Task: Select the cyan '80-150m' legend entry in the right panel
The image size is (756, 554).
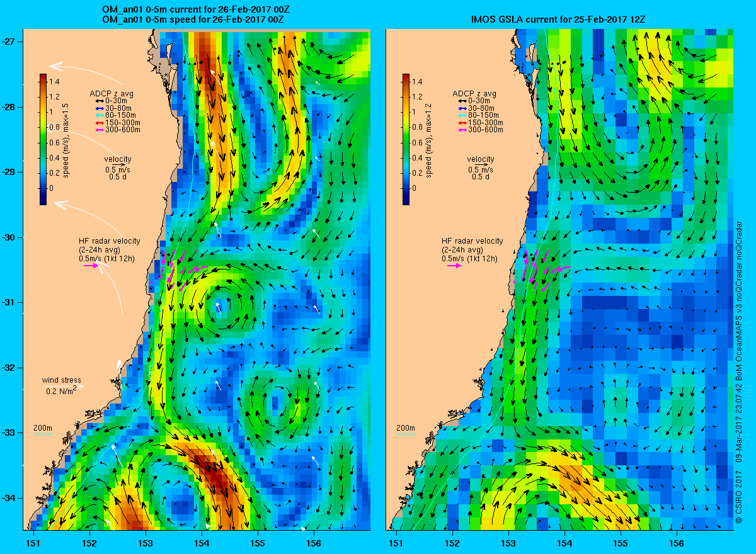Action: pos(478,115)
